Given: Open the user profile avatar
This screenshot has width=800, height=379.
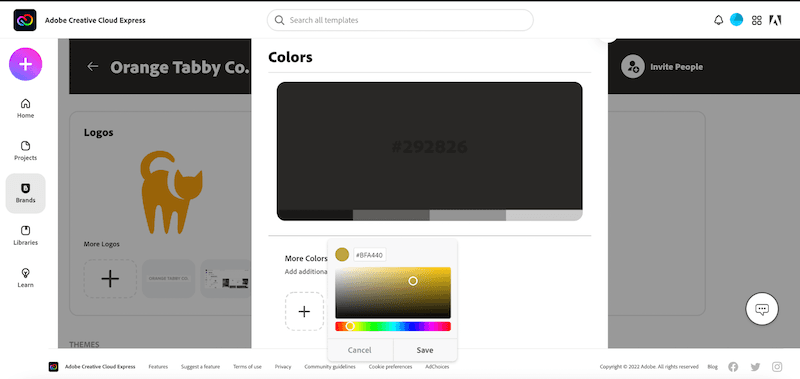Looking at the screenshot, I should tap(736, 20).
